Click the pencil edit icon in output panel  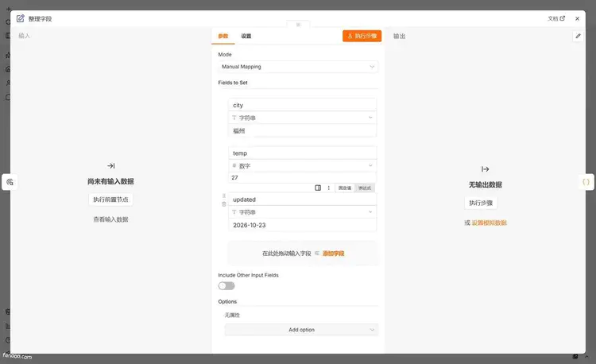tap(578, 36)
